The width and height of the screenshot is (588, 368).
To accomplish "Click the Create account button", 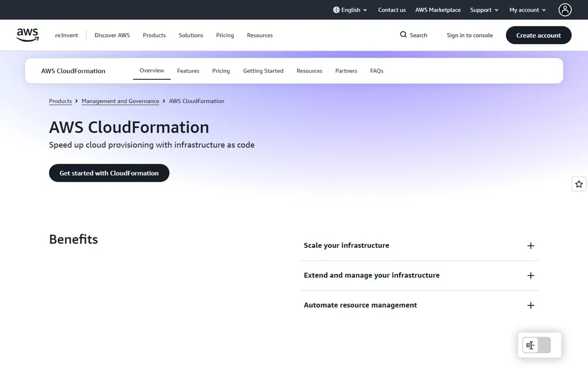I will coord(538,35).
